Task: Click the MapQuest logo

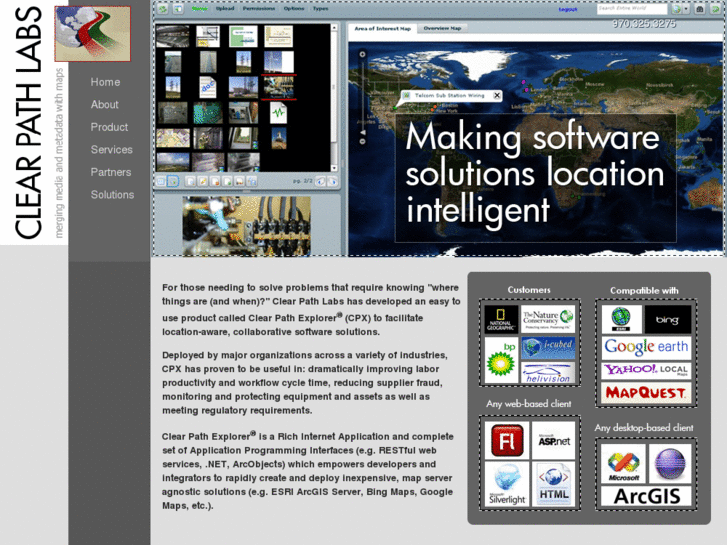Action: pyautogui.click(x=646, y=393)
